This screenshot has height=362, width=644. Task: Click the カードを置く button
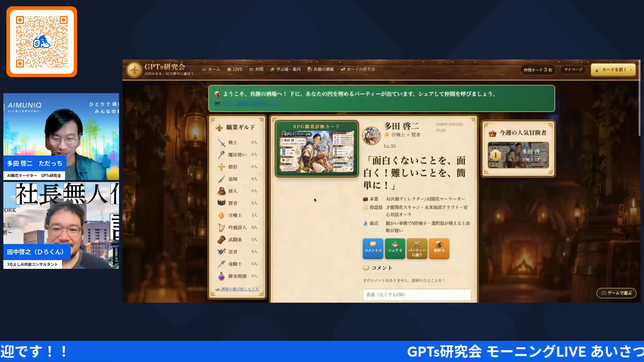[613, 70]
